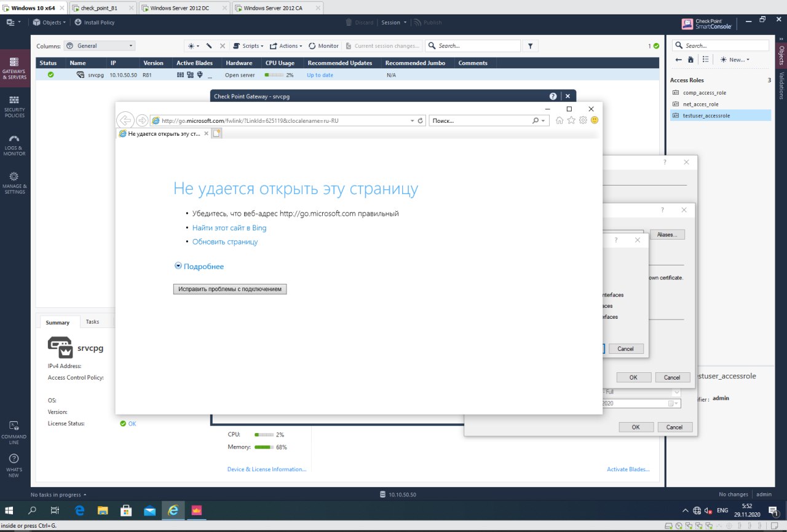Image resolution: width=787 pixels, height=532 pixels.
Task: Click Найти этот сайт в Bing link
Action: tap(229, 228)
